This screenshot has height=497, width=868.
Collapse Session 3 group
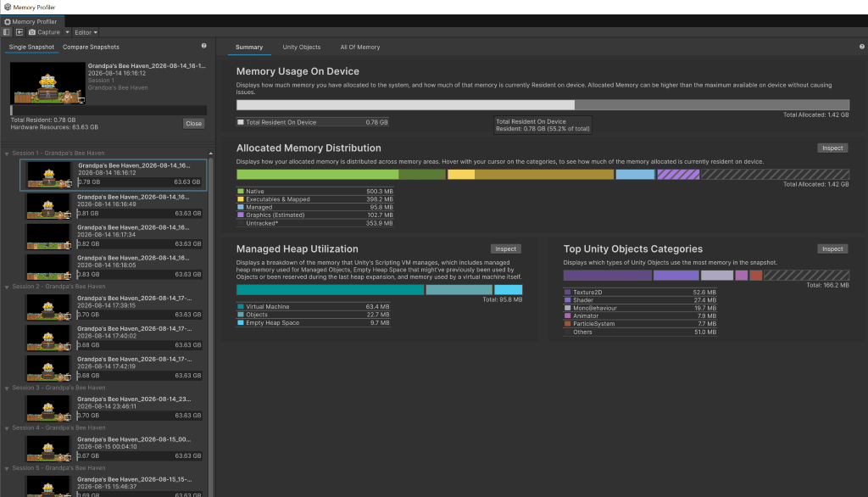pos(7,388)
